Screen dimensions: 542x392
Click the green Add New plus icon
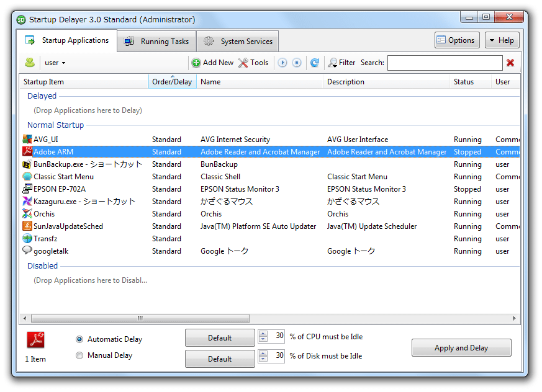coord(196,63)
